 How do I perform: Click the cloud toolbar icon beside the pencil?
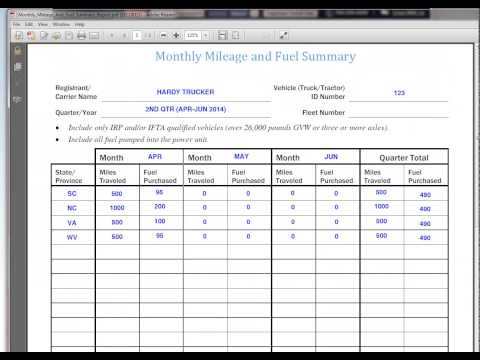[56, 36]
